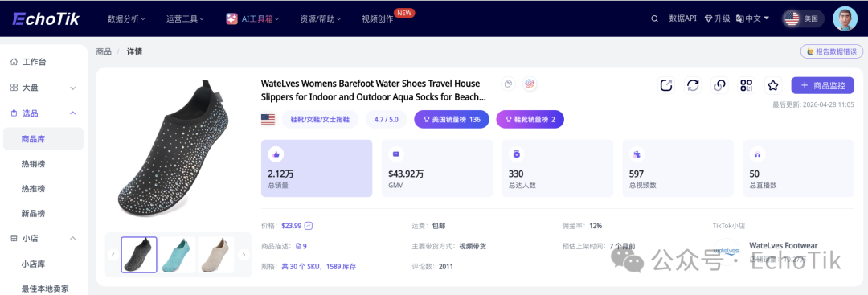Open language selector 中文
The height and width of the screenshot is (295, 868).
pos(753,18)
